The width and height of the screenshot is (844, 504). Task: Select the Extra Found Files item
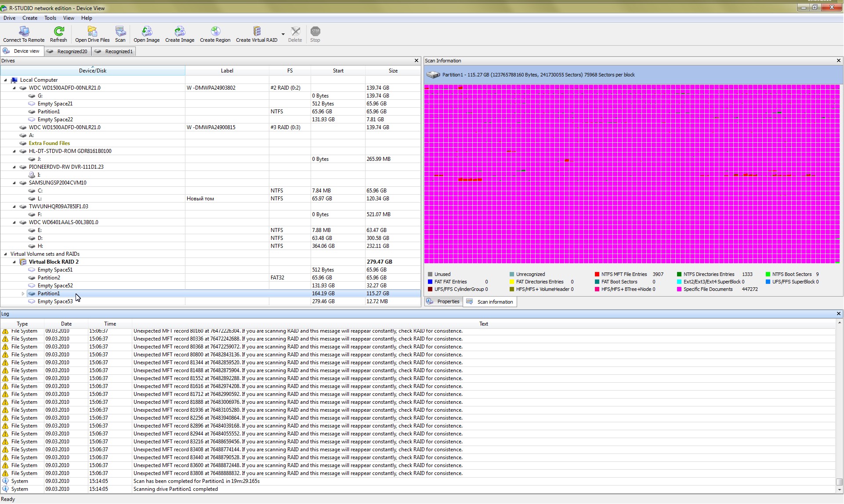[x=49, y=143]
